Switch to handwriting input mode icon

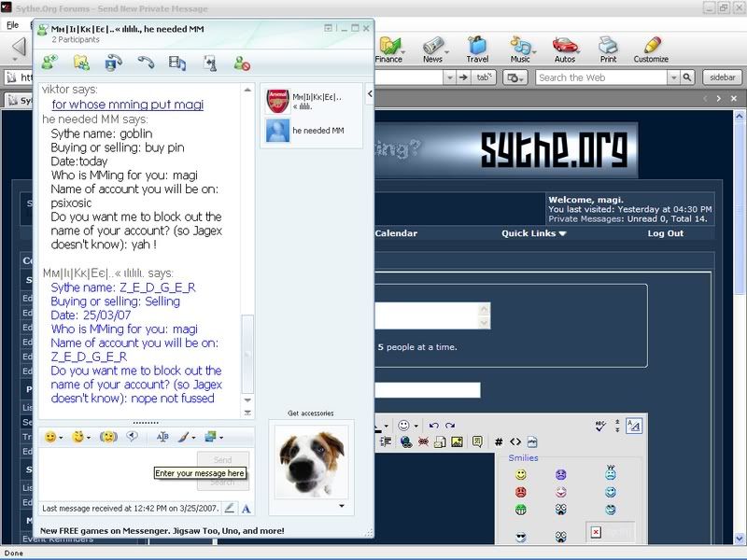229,508
